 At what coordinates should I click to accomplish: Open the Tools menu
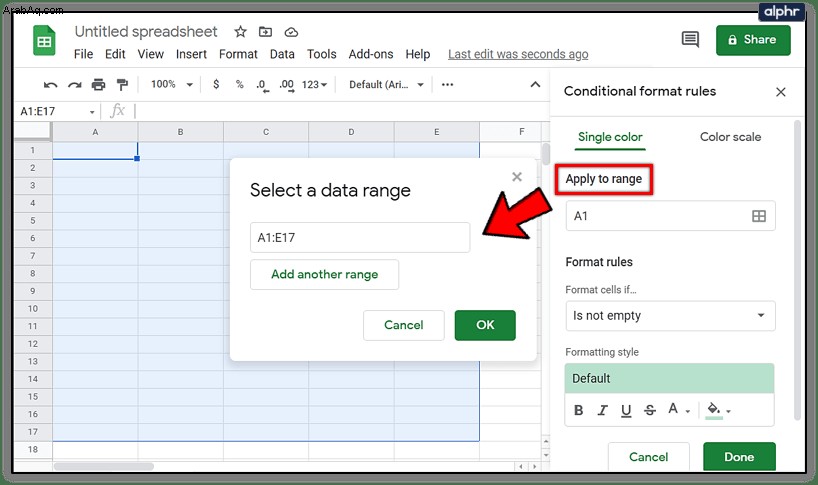pos(321,54)
